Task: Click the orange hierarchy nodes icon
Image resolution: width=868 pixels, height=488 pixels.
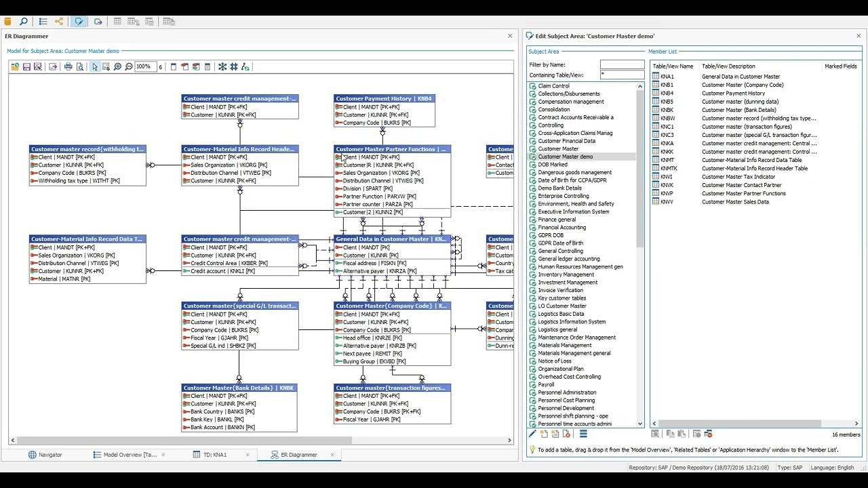Action: click(x=59, y=22)
